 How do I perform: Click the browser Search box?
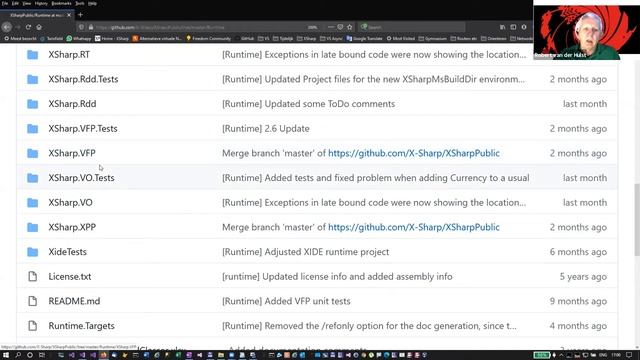click(x=412, y=27)
